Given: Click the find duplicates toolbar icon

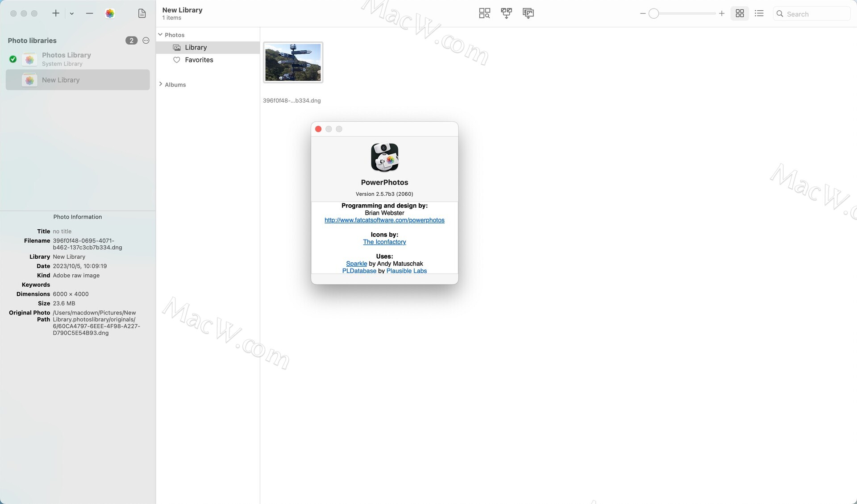Looking at the screenshot, I should pos(484,13).
